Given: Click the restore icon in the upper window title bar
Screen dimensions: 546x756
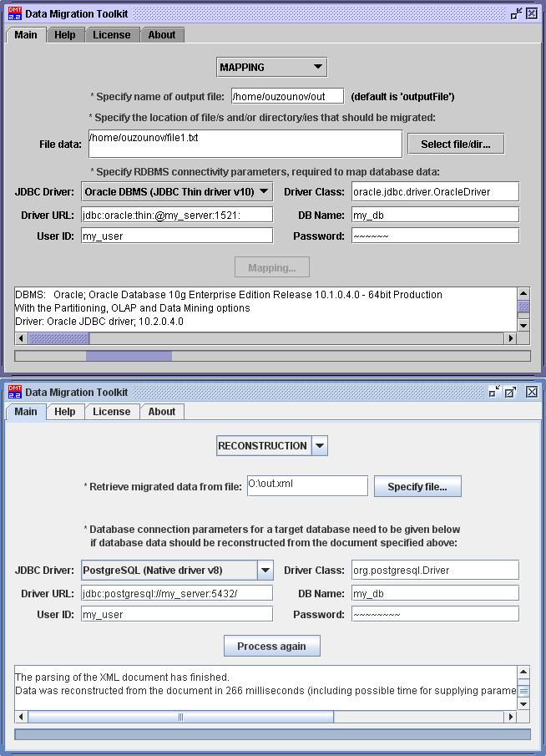Looking at the screenshot, I should point(516,14).
